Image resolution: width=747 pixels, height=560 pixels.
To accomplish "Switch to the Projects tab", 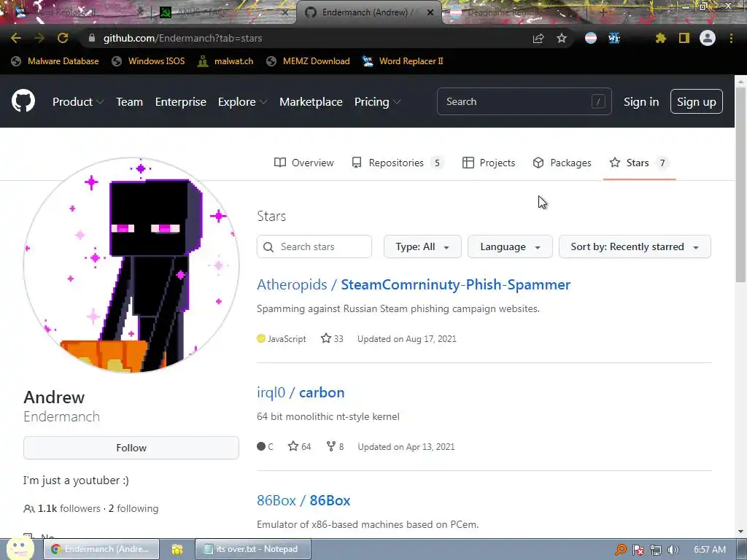I will (x=489, y=163).
